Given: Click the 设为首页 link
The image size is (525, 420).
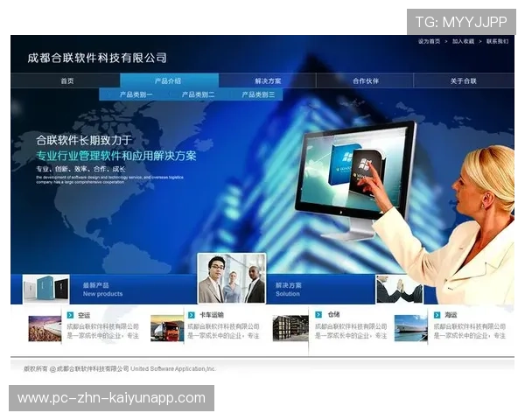Looking at the screenshot, I should pyautogui.click(x=429, y=41).
